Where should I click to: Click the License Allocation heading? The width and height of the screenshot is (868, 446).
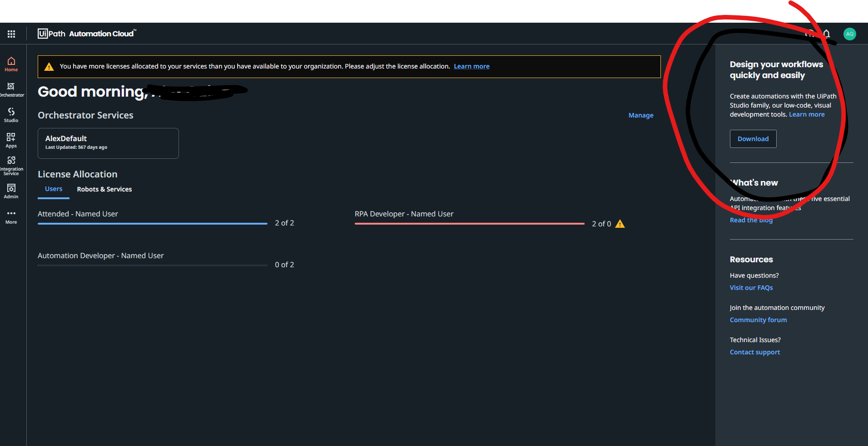coord(78,174)
